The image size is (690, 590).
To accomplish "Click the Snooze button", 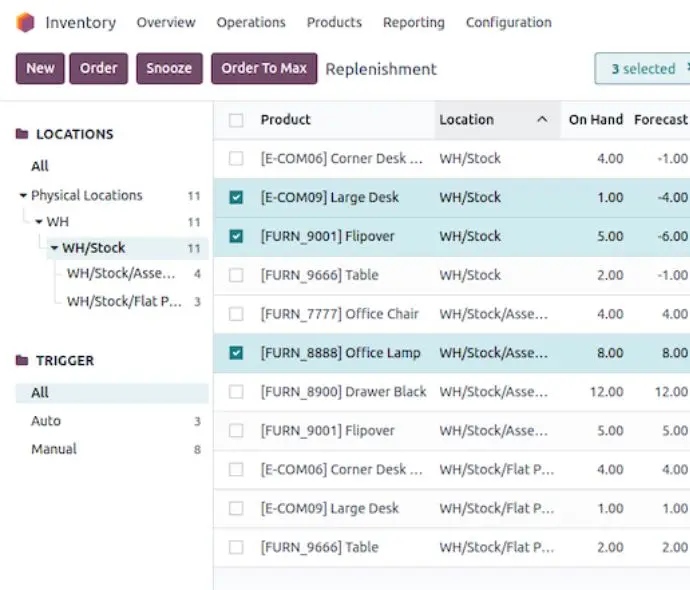I will [169, 68].
